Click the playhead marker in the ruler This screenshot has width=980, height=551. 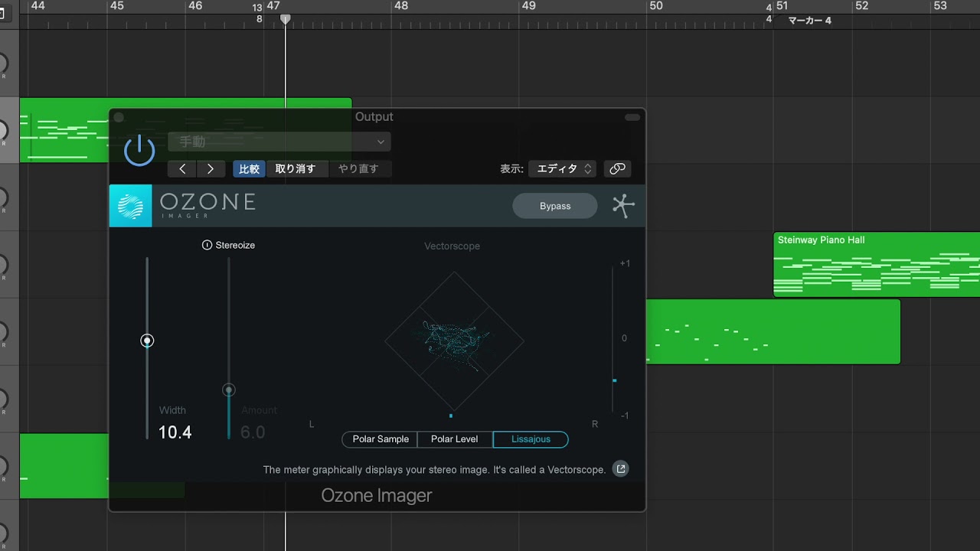285,19
